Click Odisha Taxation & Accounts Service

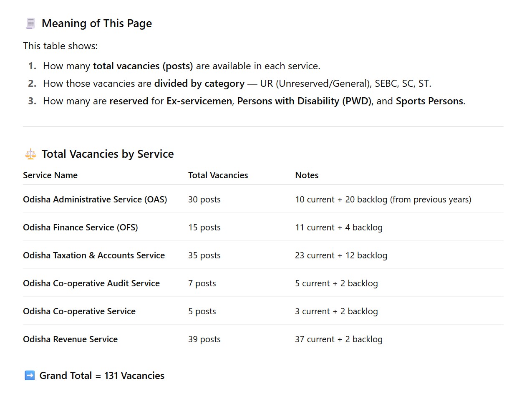94,255
